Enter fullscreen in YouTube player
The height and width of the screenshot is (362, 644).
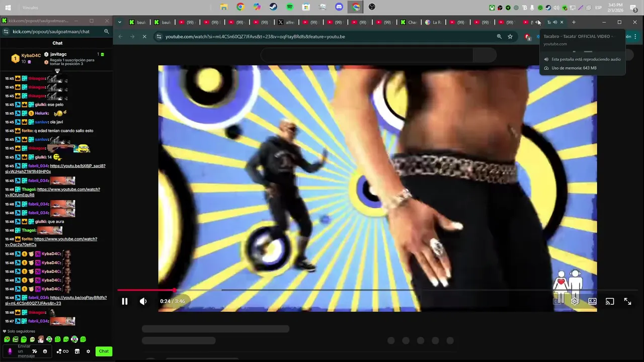(x=627, y=301)
